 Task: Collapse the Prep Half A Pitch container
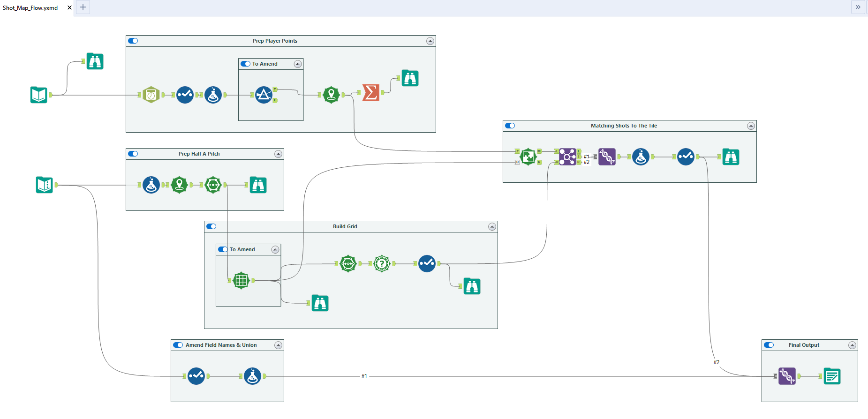click(278, 154)
